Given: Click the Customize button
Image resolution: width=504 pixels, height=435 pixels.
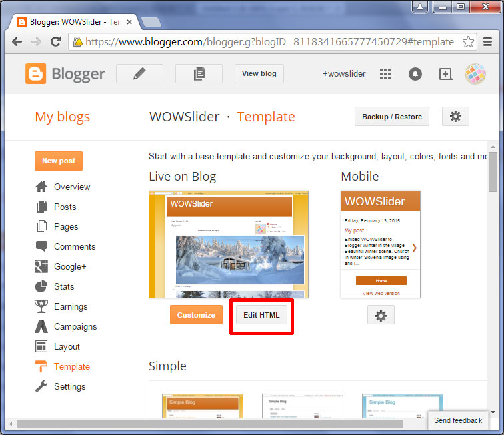Looking at the screenshot, I should (x=196, y=315).
